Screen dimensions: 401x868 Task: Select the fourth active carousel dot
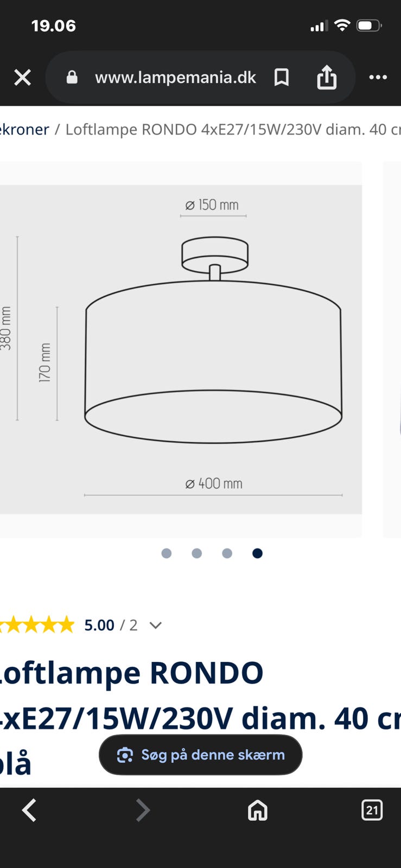pos(258,553)
